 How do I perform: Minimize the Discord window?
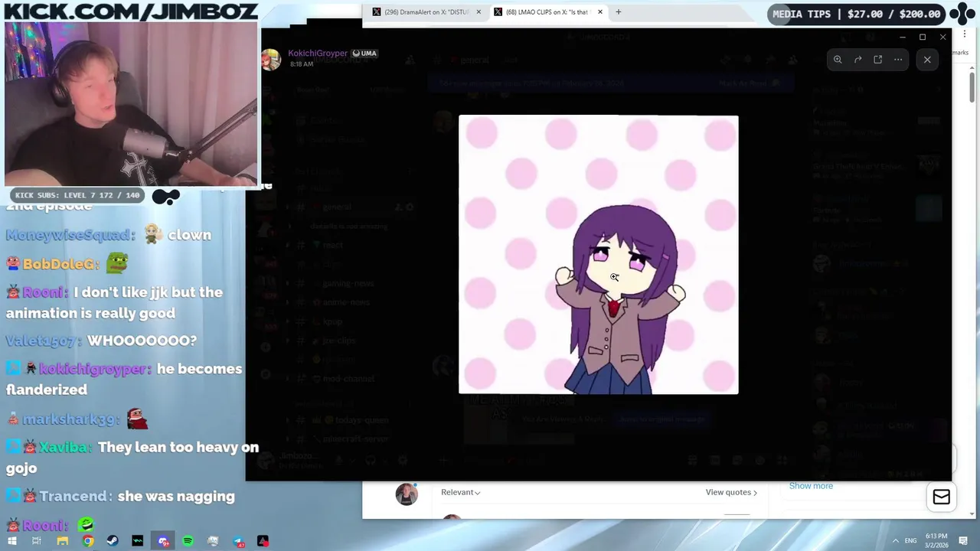pyautogui.click(x=902, y=37)
